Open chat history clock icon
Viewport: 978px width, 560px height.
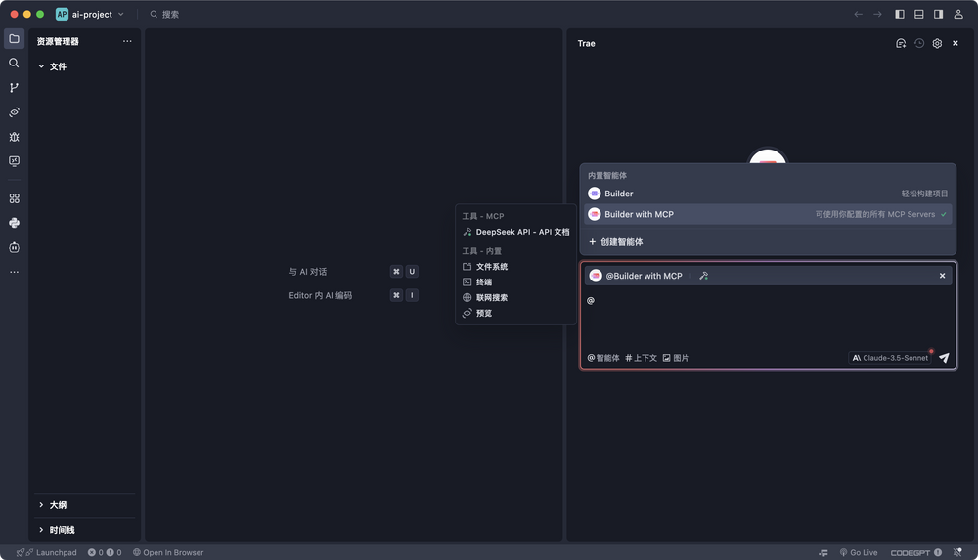click(x=919, y=43)
